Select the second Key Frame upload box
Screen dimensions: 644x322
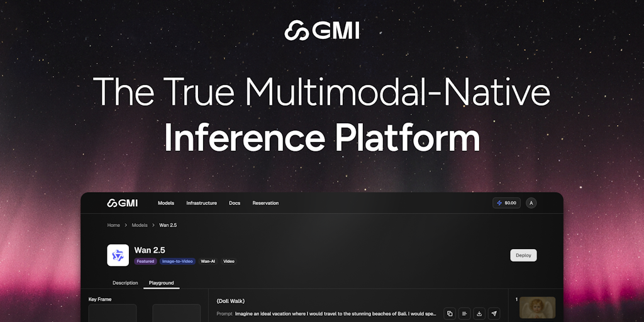click(x=176, y=313)
